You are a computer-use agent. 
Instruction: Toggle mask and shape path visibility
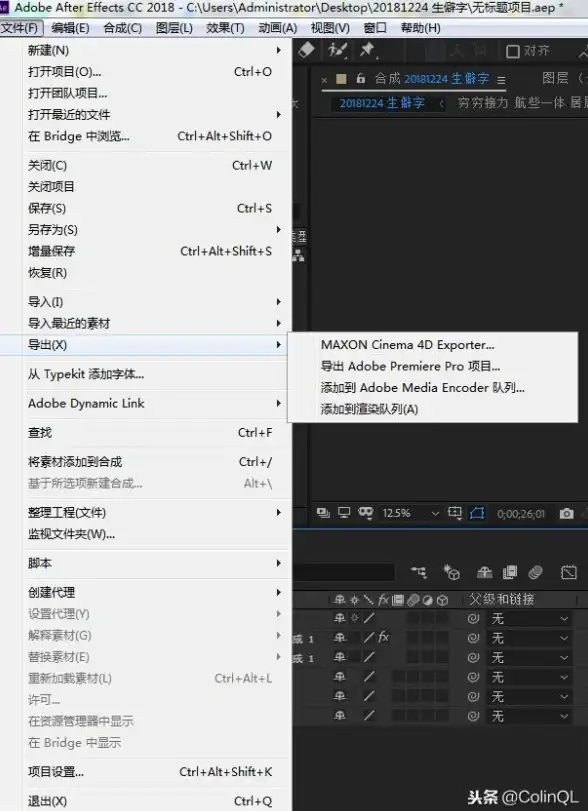[x=477, y=513]
